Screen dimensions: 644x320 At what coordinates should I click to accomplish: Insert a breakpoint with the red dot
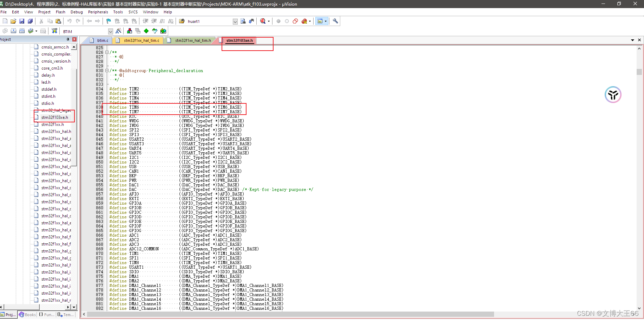278,21
